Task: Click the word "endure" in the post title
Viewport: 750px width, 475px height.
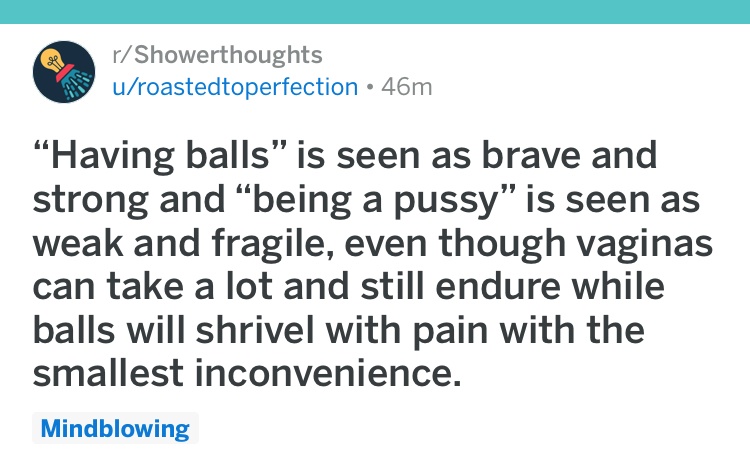Action: click(498, 286)
